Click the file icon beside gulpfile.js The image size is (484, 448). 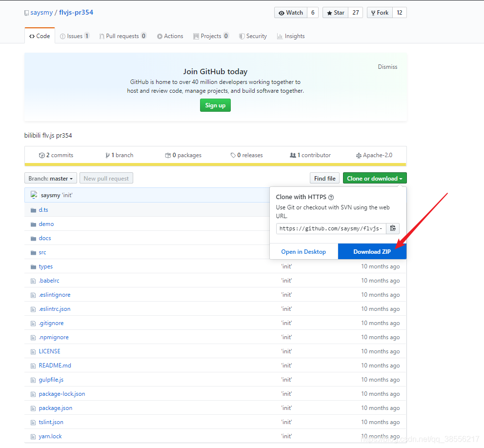pyautogui.click(x=33, y=380)
